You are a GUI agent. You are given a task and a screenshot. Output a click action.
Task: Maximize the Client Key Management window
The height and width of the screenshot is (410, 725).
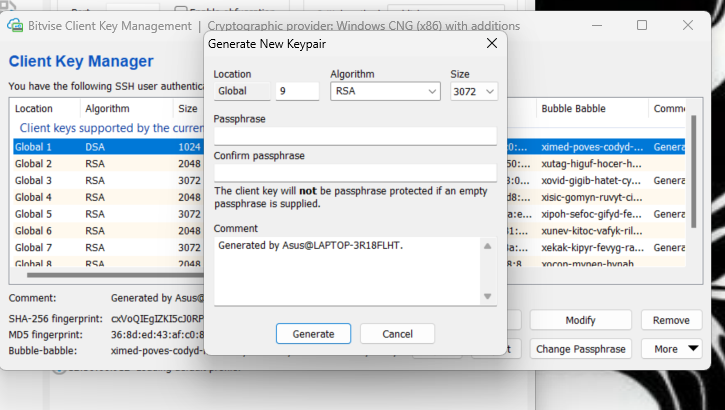click(642, 25)
